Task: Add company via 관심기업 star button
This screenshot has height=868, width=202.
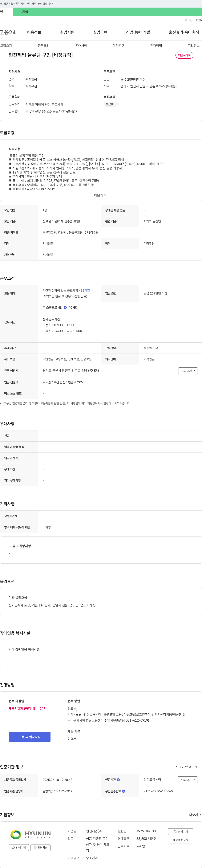Action: pyautogui.click(x=19, y=847)
